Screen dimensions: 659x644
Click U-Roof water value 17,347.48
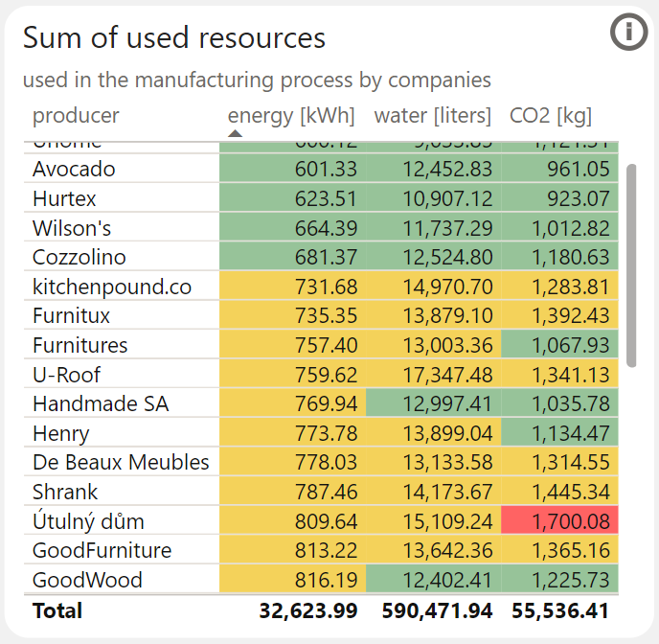(x=447, y=375)
